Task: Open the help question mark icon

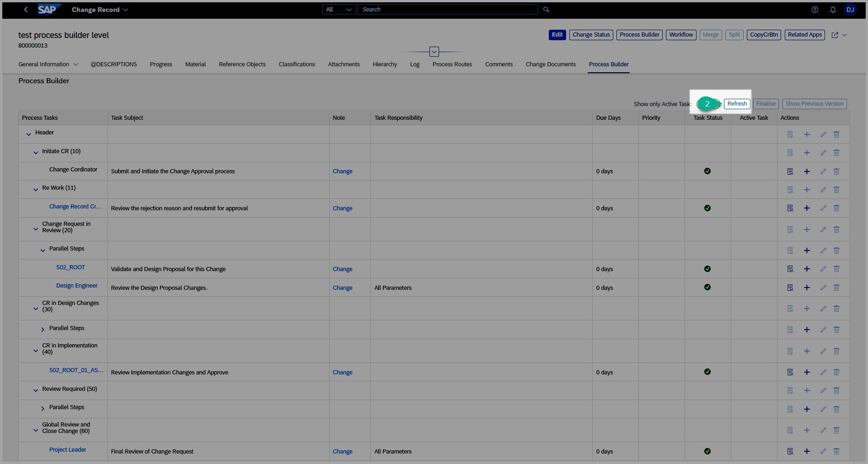Action: (x=814, y=10)
